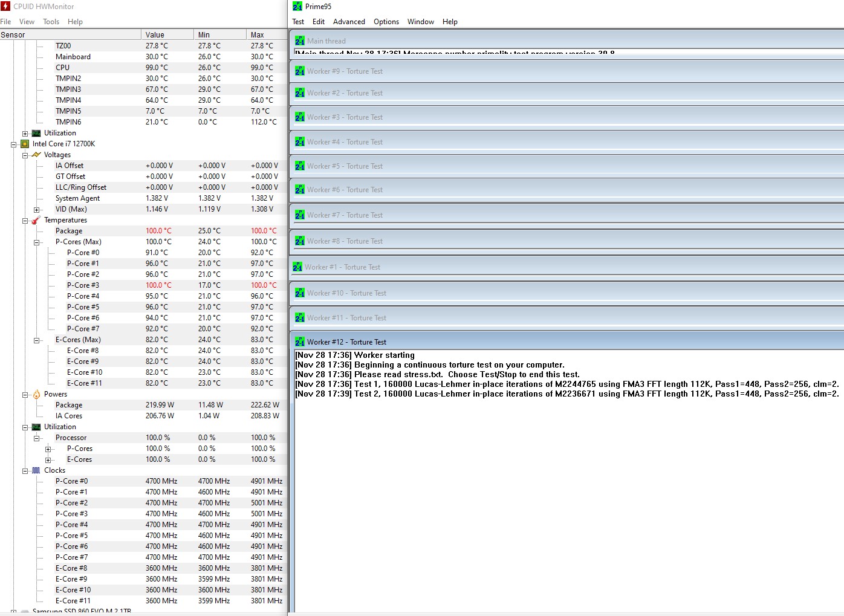Open the Prime95 Options menu
Image resolution: width=844 pixels, height=616 pixels.
386,22
